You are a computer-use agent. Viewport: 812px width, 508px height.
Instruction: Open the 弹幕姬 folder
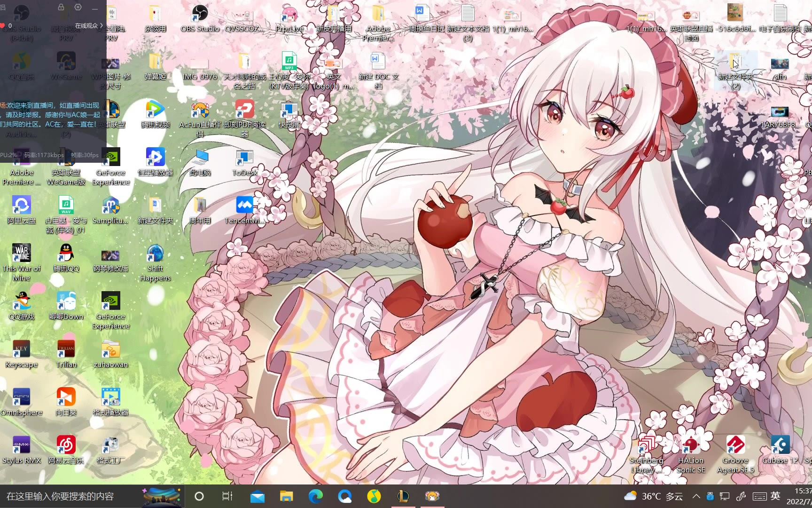coord(155,67)
